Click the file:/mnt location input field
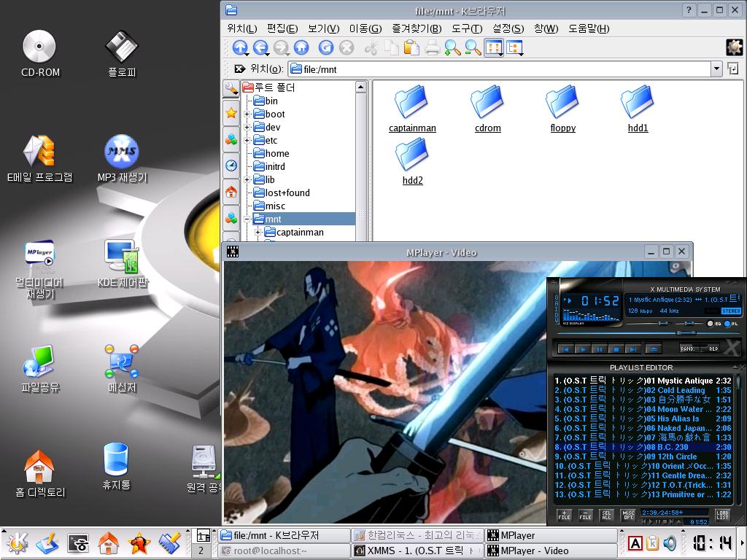 [x=500, y=69]
